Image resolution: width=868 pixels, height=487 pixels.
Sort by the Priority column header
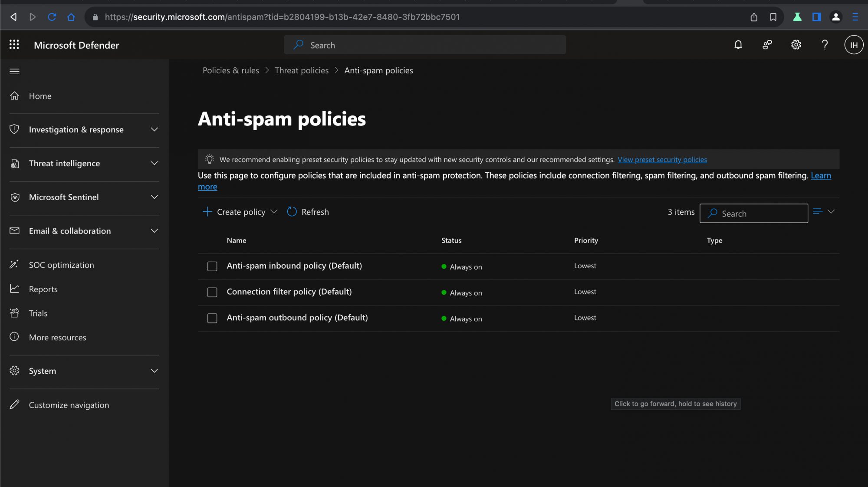(586, 240)
